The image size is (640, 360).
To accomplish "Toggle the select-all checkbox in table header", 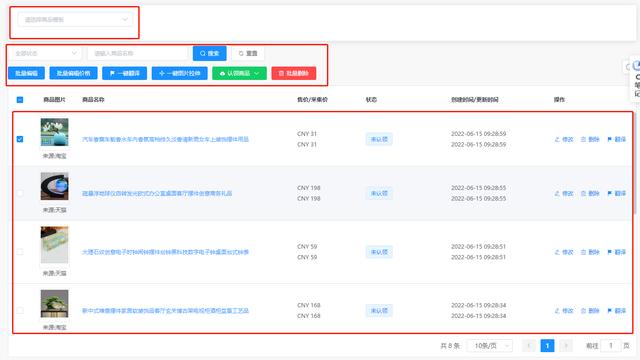I will 20,100.
